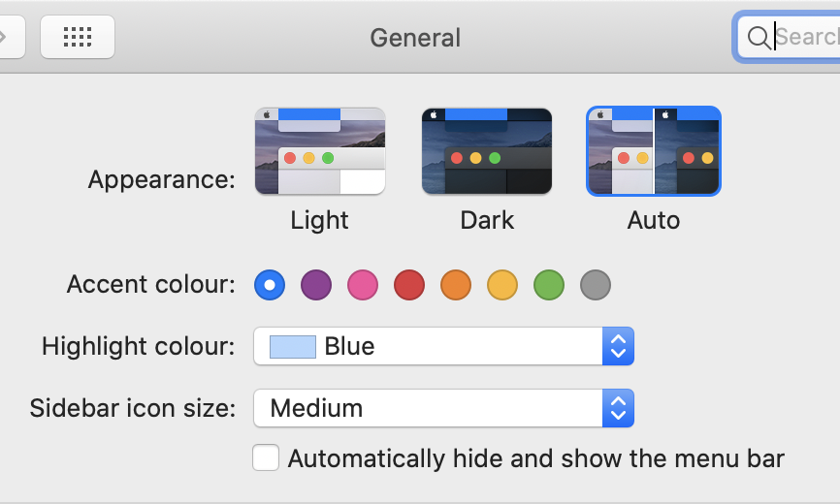Choose the green accent colour
The width and height of the screenshot is (840, 504).
(x=549, y=285)
